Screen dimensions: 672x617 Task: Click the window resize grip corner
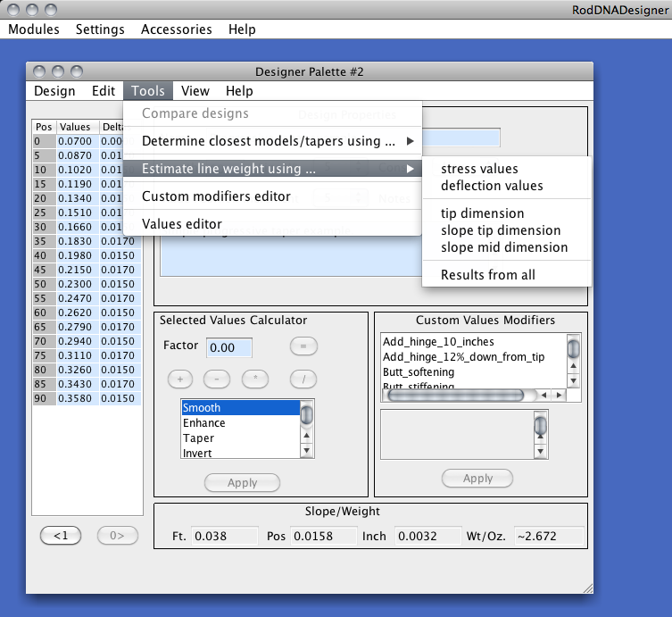(587, 588)
